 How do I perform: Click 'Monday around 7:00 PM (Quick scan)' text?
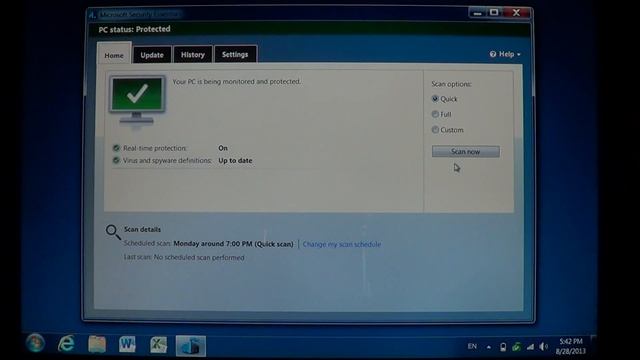point(233,244)
